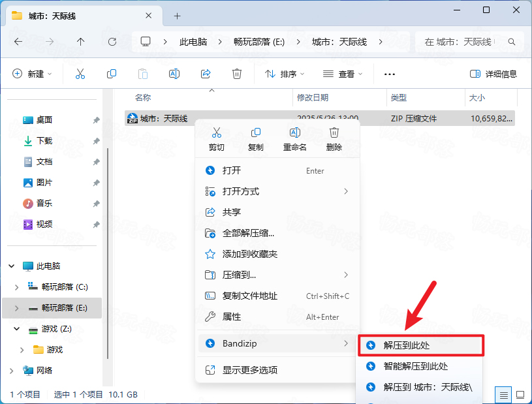Image resolution: width=532 pixels, height=404 pixels.
Task: Refresh the current folder
Action: [x=112, y=42]
